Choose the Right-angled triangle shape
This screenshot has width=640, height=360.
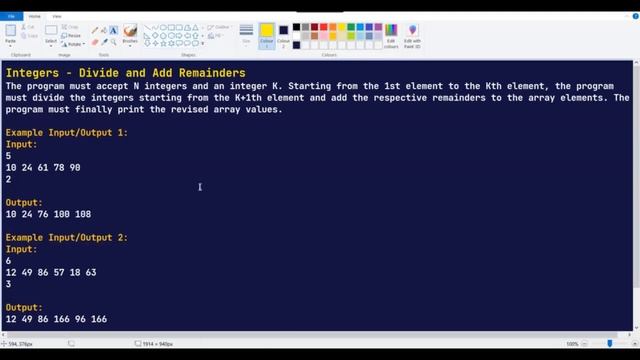coord(147,36)
